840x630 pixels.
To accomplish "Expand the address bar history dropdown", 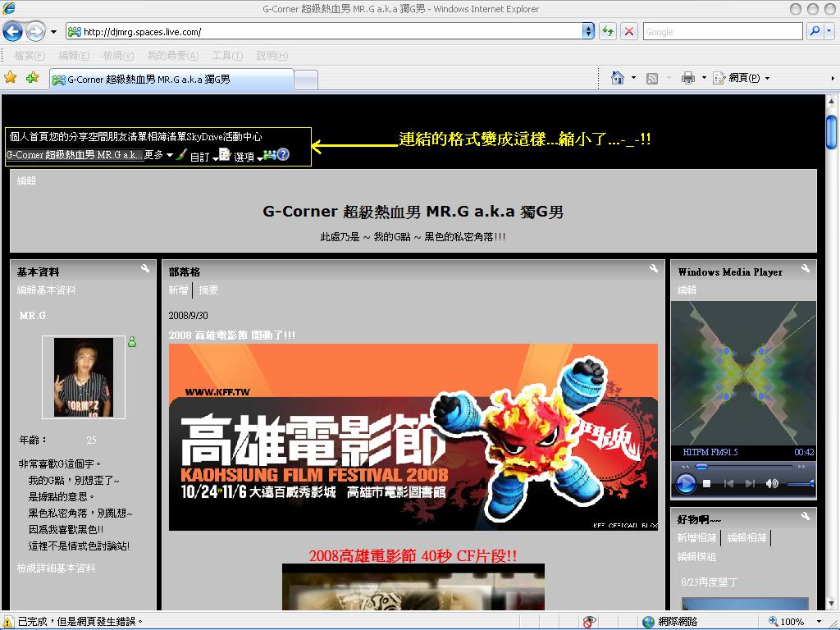I will point(588,32).
